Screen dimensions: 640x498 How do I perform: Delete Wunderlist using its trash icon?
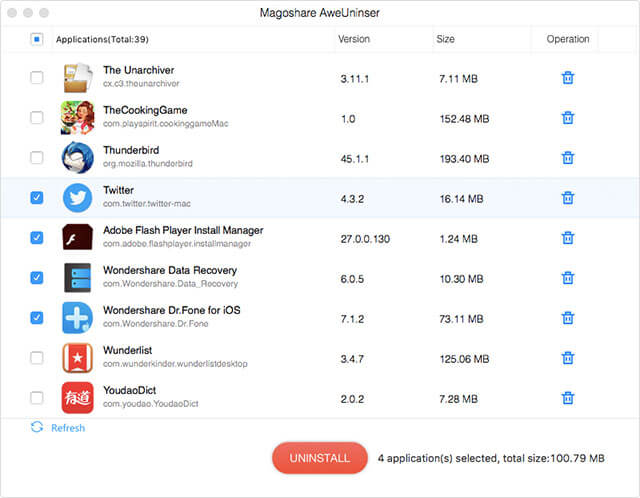pyautogui.click(x=568, y=358)
